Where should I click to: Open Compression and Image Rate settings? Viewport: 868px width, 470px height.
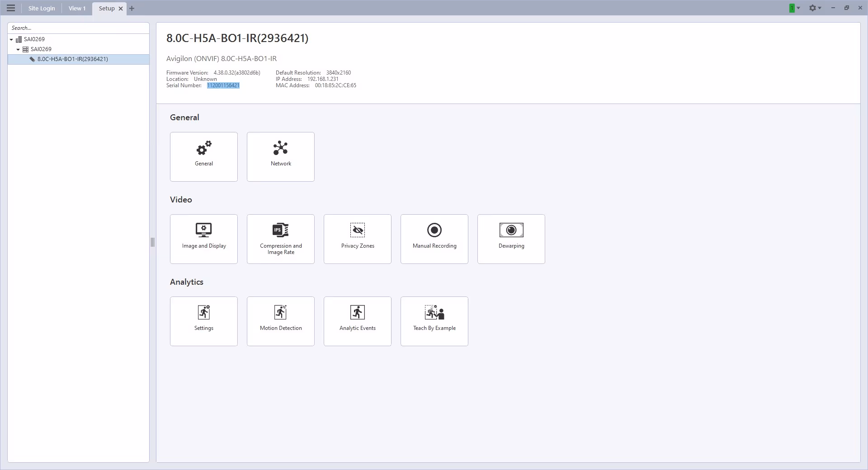(x=281, y=239)
